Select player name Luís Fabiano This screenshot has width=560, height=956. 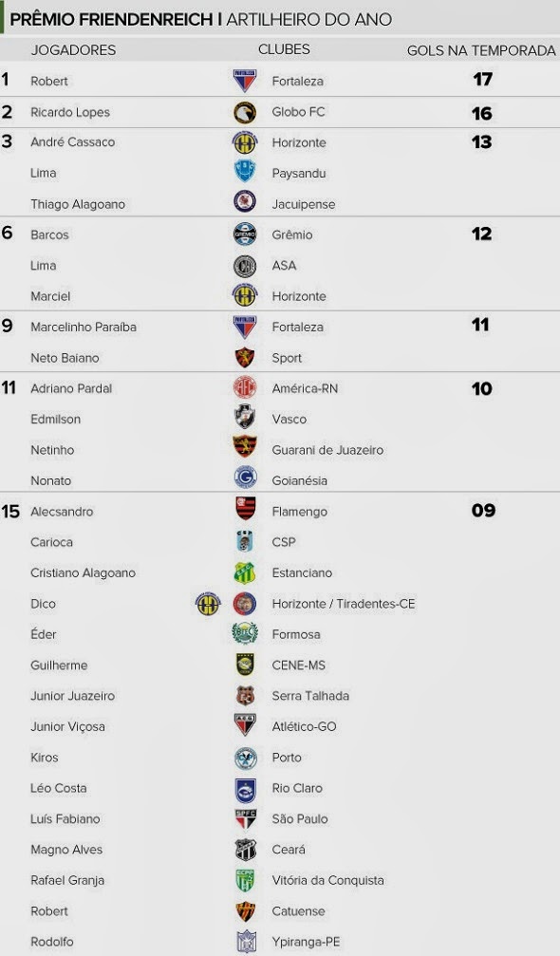point(65,819)
